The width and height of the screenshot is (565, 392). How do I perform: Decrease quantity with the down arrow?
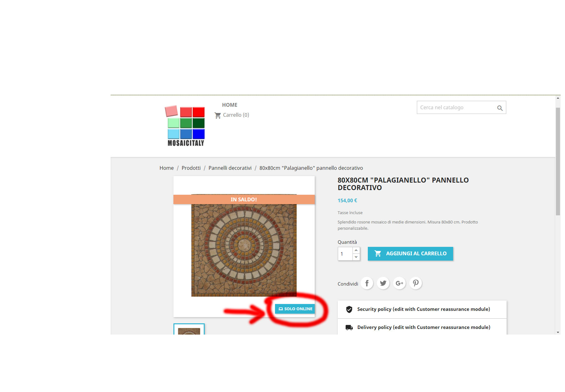click(x=356, y=257)
